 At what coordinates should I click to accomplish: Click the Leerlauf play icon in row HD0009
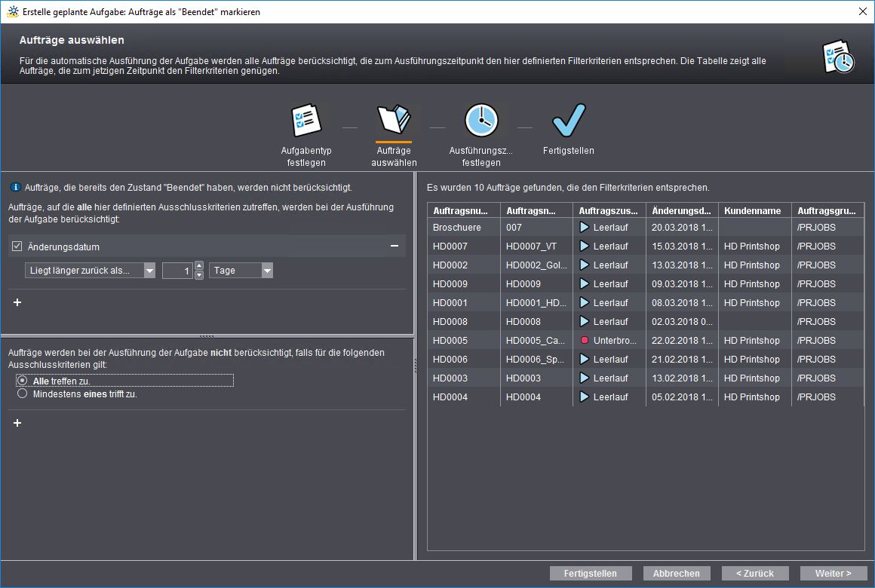(x=585, y=284)
